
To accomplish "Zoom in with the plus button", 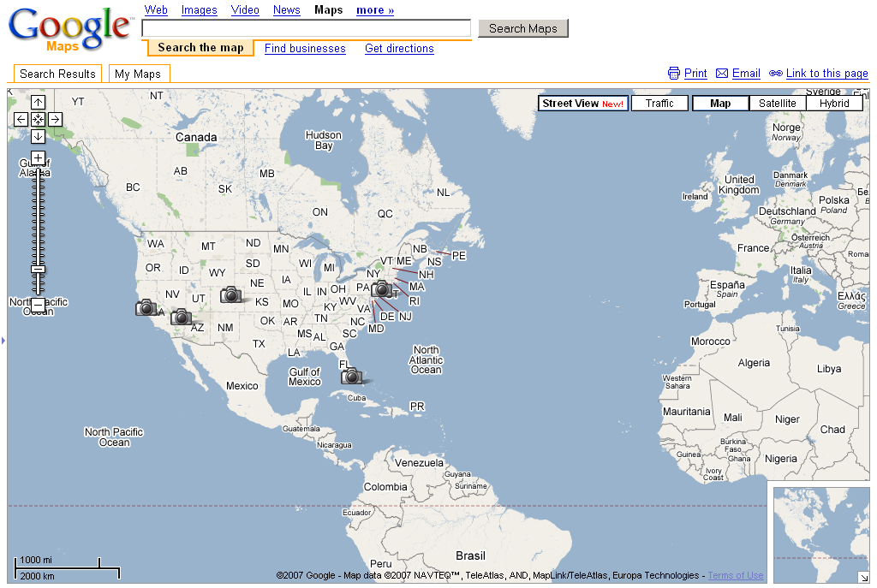I will coord(38,157).
